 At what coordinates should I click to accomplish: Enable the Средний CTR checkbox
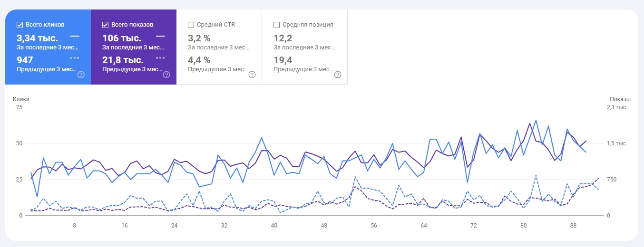191,25
